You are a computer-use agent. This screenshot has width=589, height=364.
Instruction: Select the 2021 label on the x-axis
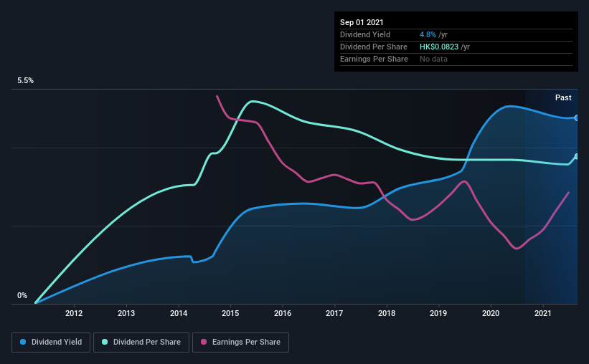543,313
